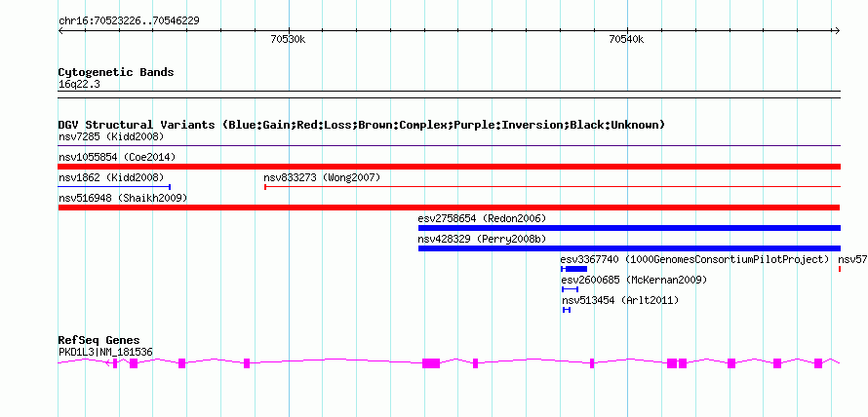This screenshot has height=417, width=868.
Task: Select the blue nsv428329 gain bar
Action: 629,248
